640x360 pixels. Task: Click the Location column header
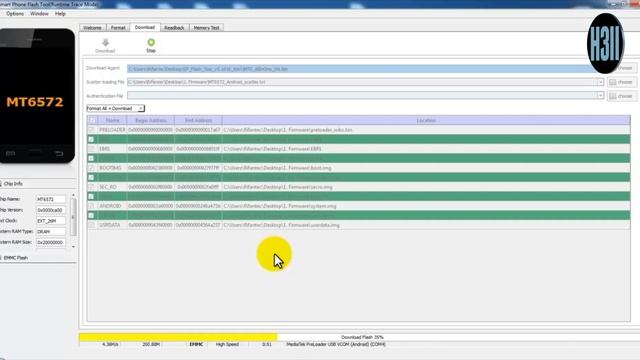click(x=426, y=120)
